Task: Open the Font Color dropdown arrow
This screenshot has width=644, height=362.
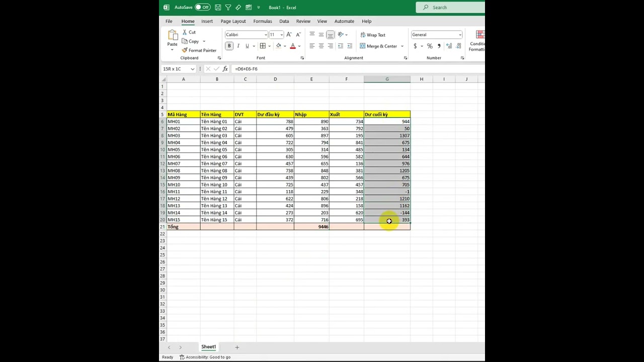Action: tap(299, 46)
